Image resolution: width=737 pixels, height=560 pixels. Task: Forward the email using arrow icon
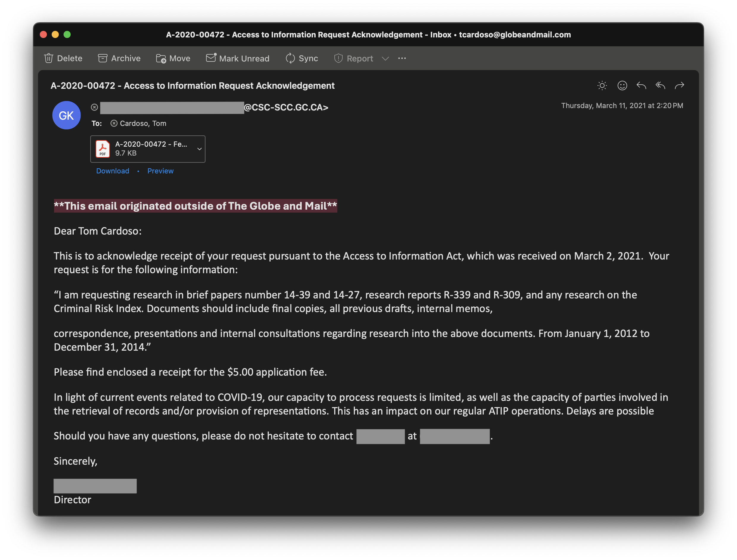679,86
